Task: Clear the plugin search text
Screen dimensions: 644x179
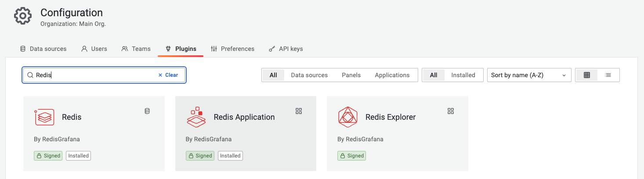Action: (x=168, y=75)
